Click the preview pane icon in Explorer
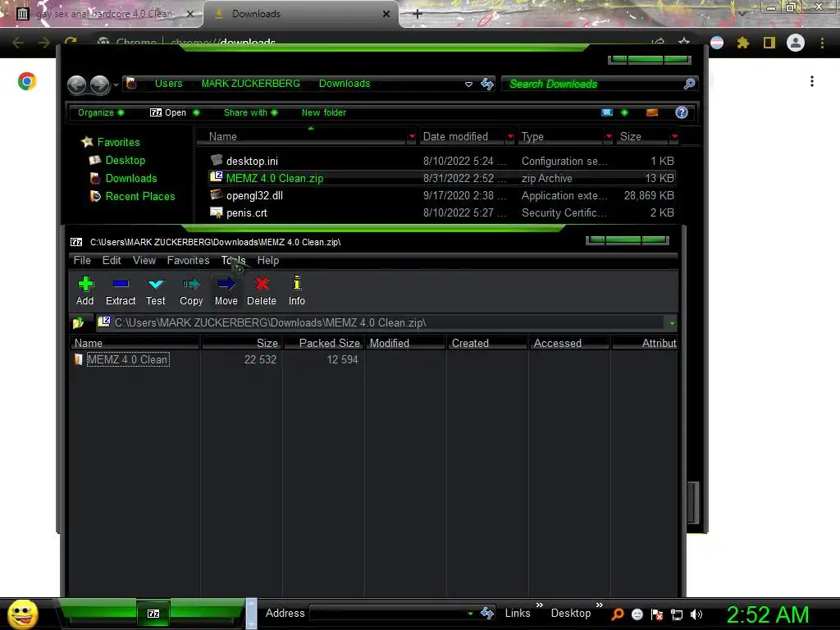Image resolution: width=840 pixels, height=630 pixels. click(652, 112)
